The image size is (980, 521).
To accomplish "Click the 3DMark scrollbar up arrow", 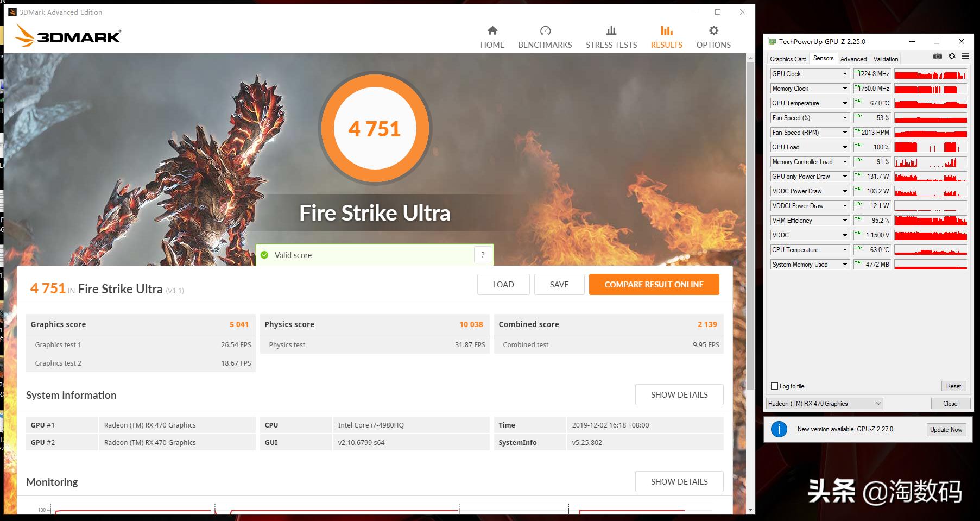I will [x=751, y=58].
